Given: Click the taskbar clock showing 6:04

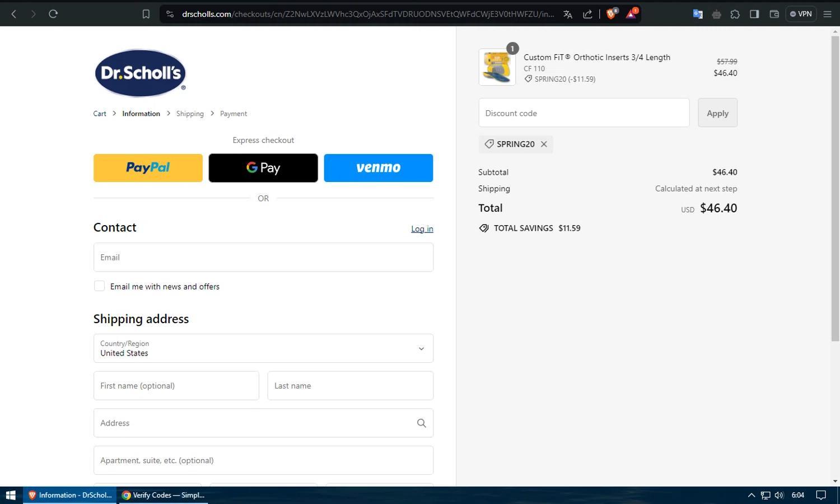Looking at the screenshot, I should coord(798,495).
